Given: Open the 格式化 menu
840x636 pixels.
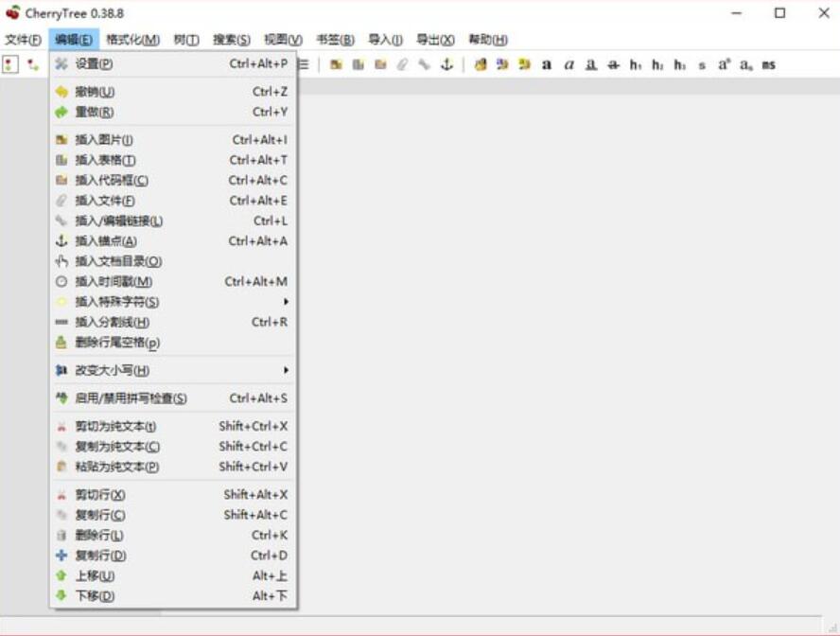Looking at the screenshot, I should point(132,40).
